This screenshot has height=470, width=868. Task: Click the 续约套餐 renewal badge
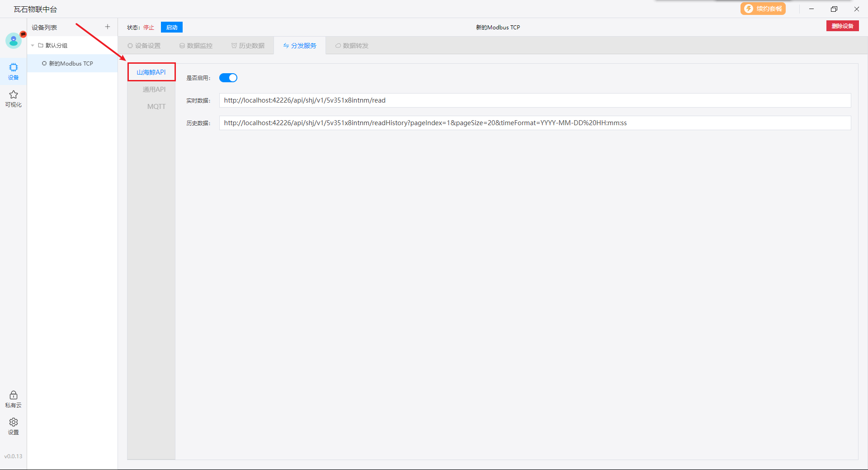763,9
